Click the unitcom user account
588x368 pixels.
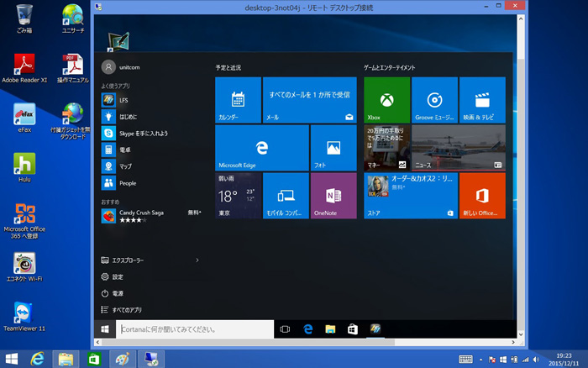click(121, 67)
